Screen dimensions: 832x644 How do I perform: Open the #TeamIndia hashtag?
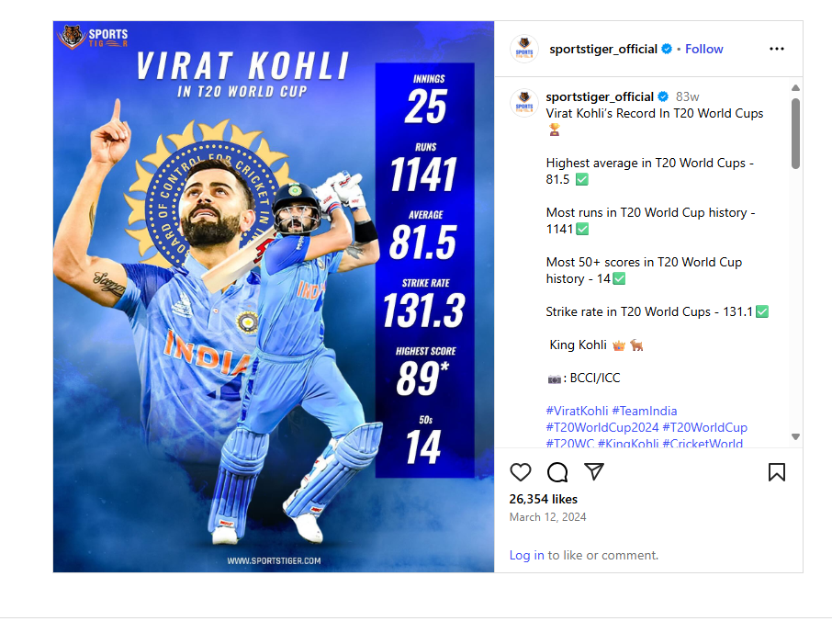click(x=644, y=411)
